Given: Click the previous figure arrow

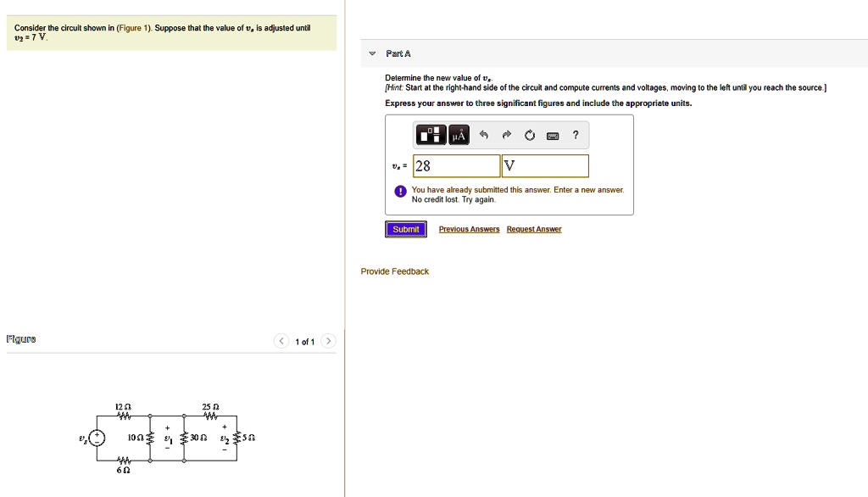Looking at the screenshot, I should 281,341.
